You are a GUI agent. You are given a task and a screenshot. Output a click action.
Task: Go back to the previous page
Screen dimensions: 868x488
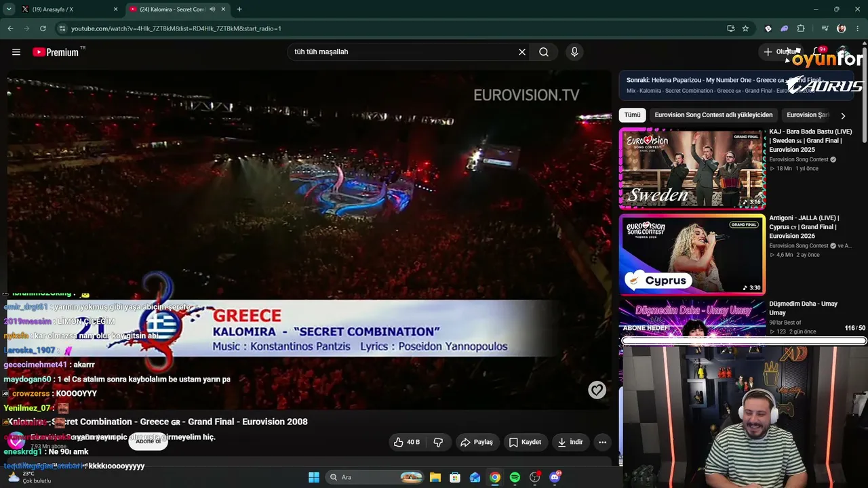click(x=10, y=28)
